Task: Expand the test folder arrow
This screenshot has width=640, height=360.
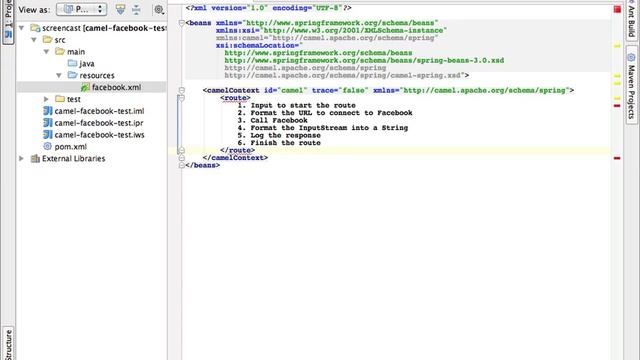Action: pos(46,99)
